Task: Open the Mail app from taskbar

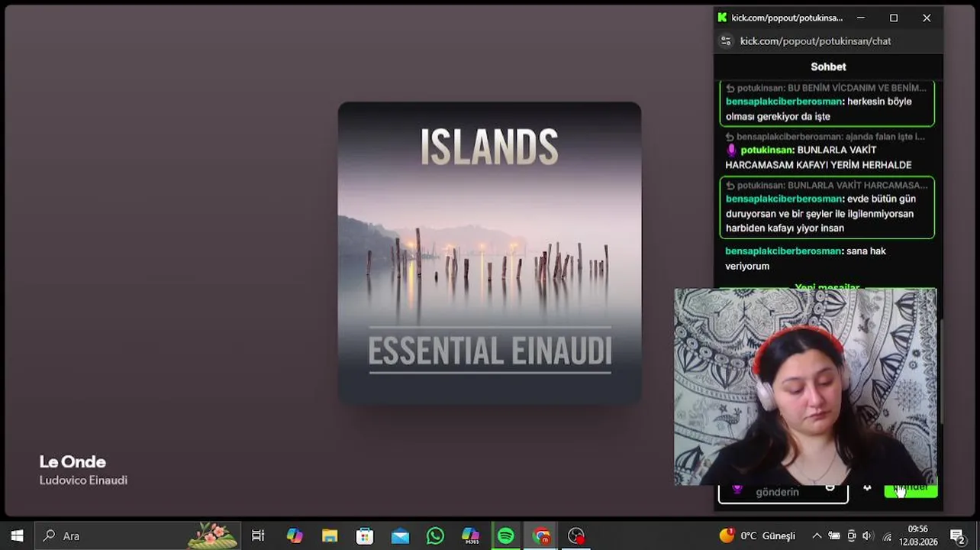Action: point(400,535)
